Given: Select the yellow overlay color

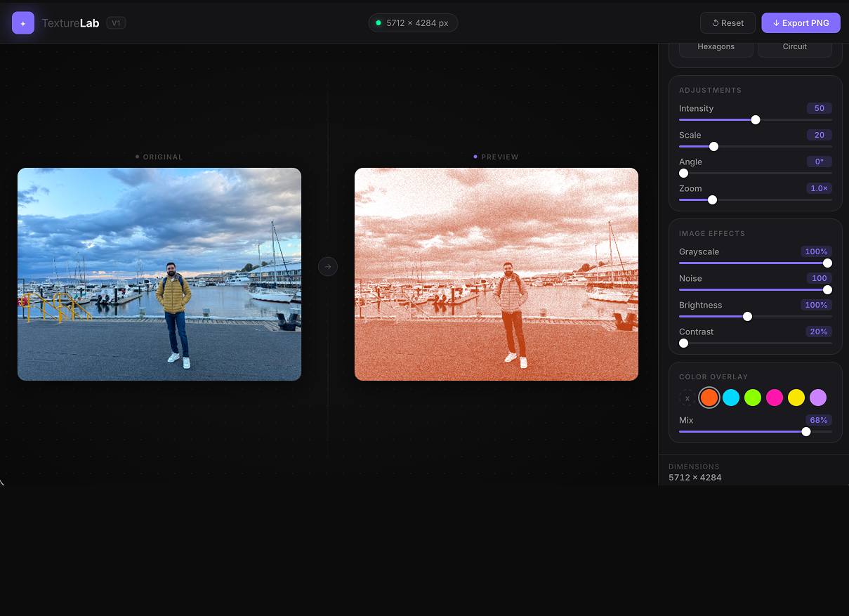Looking at the screenshot, I should [796, 398].
